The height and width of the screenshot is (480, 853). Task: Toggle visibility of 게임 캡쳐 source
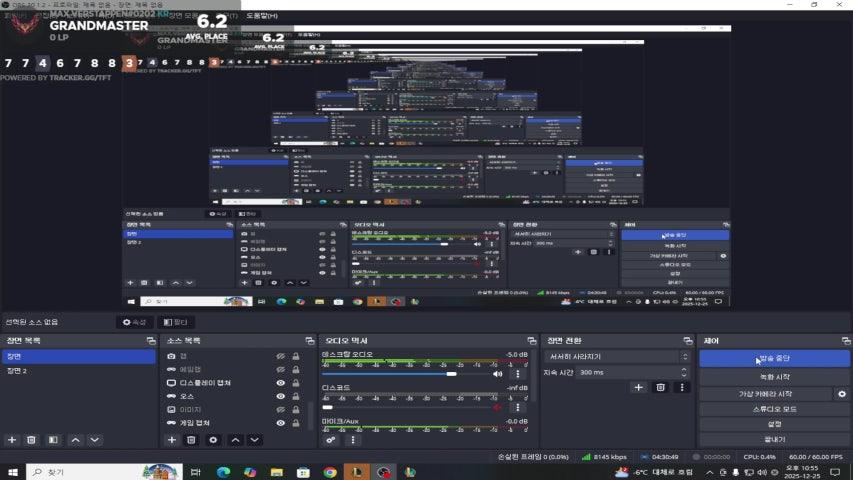pyautogui.click(x=280, y=423)
